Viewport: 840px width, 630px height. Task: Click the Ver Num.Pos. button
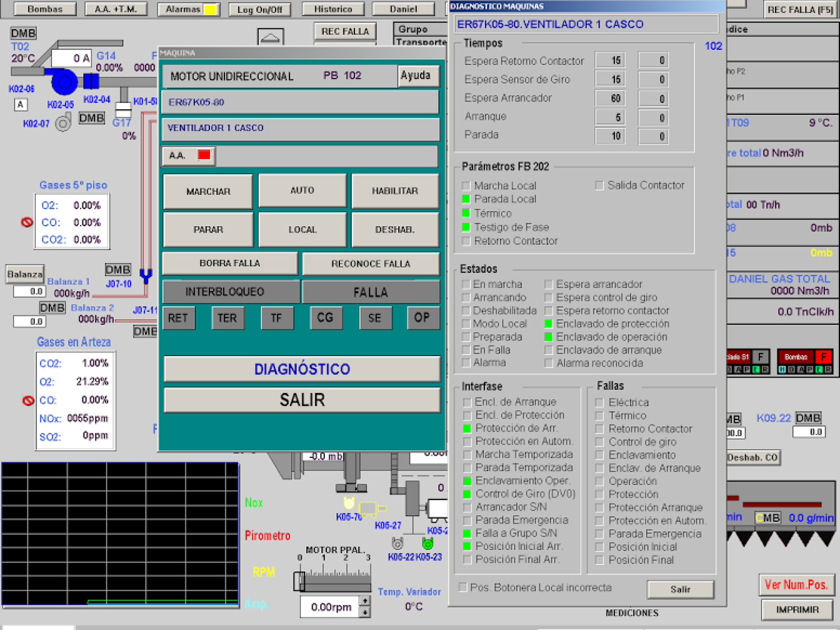[796, 585]
